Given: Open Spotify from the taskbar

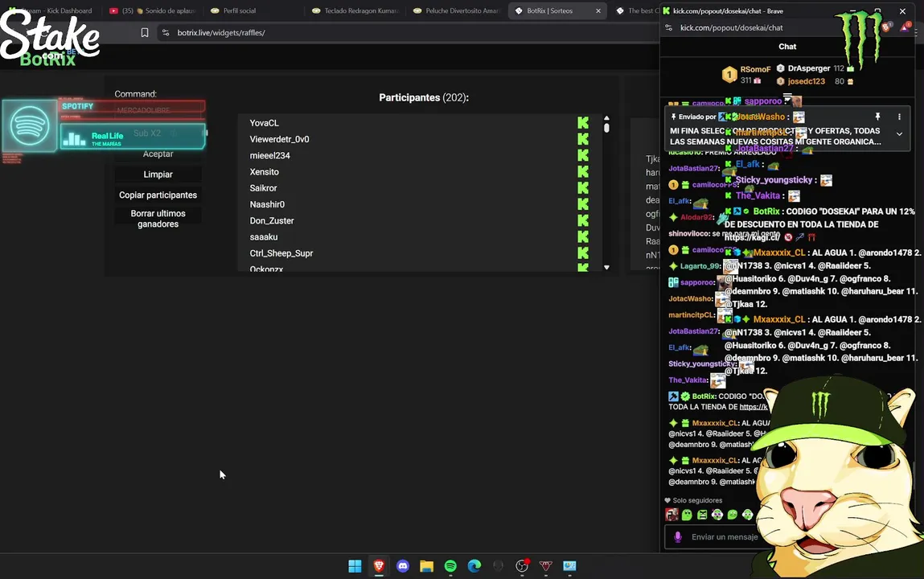Looking at the screenshot, I should pyautogui.click(x=450, y=566).
